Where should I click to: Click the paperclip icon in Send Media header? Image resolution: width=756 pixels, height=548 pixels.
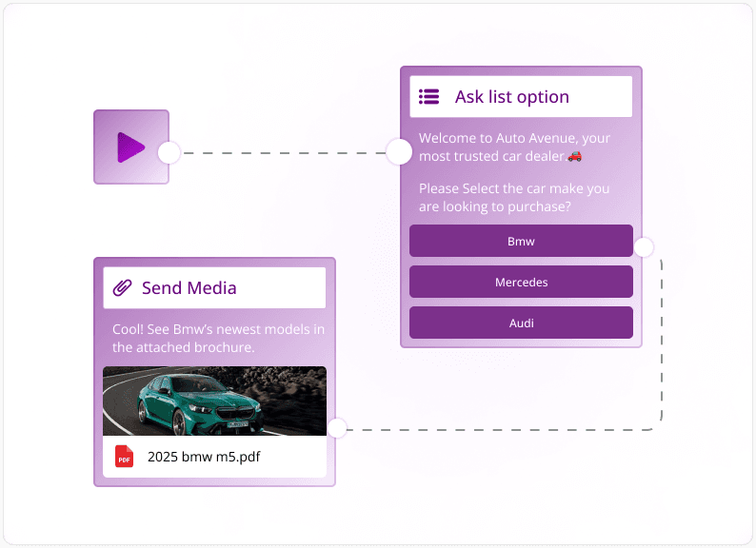[x=122, y=287]
